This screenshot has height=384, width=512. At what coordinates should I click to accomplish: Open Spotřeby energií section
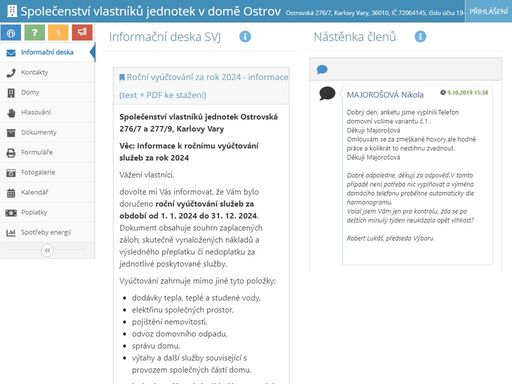click(47, 232)
